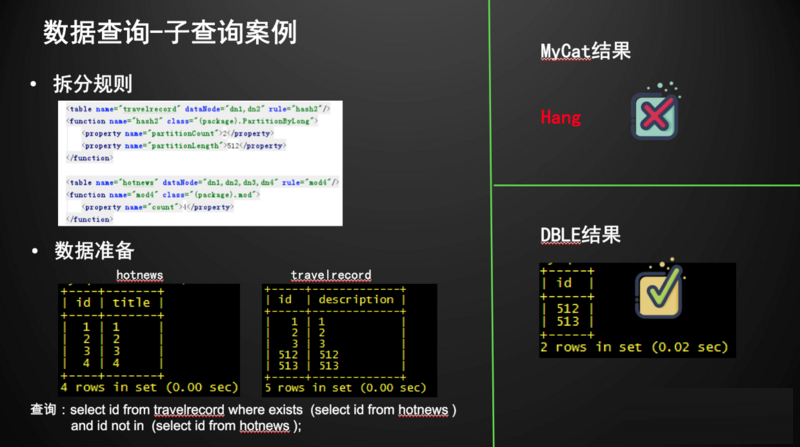Click '5 rows in set (0.00 sec)' text
800x447 pixels.
pyautogui.click(x=345, y=388)
